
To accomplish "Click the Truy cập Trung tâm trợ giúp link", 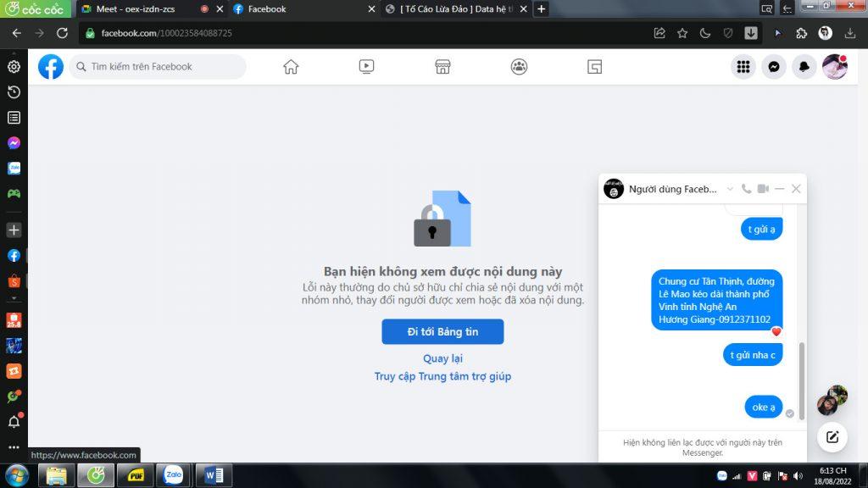I will tap(442, 376).
